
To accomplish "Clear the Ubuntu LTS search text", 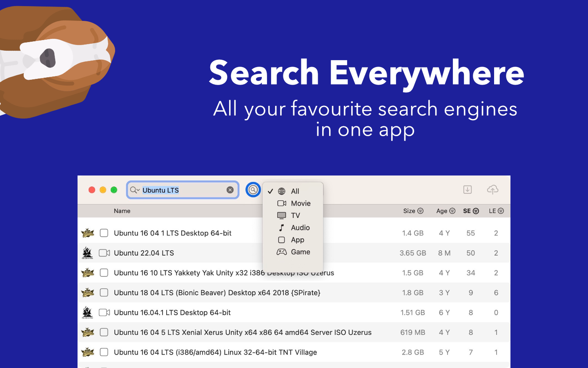I will 230,190.
